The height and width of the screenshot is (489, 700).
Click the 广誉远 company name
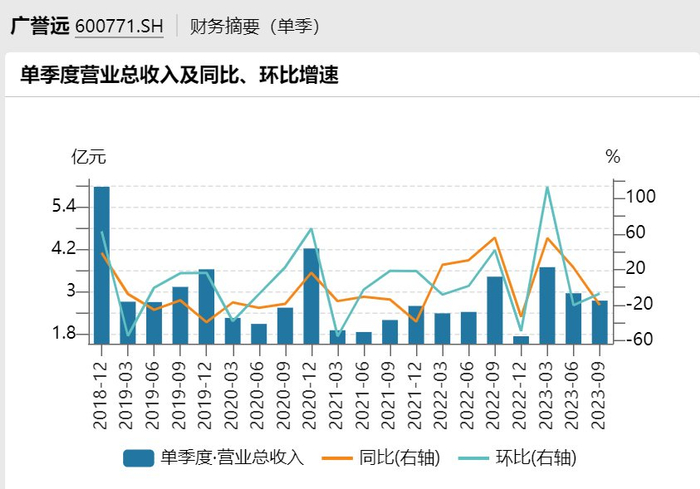[40, 26]
